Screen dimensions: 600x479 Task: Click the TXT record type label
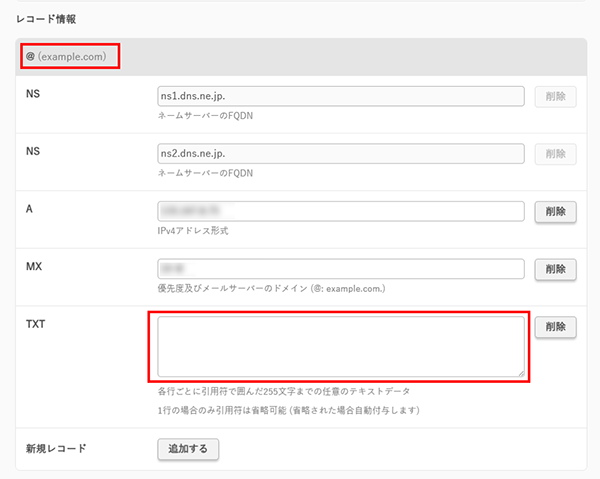(36, 324)
